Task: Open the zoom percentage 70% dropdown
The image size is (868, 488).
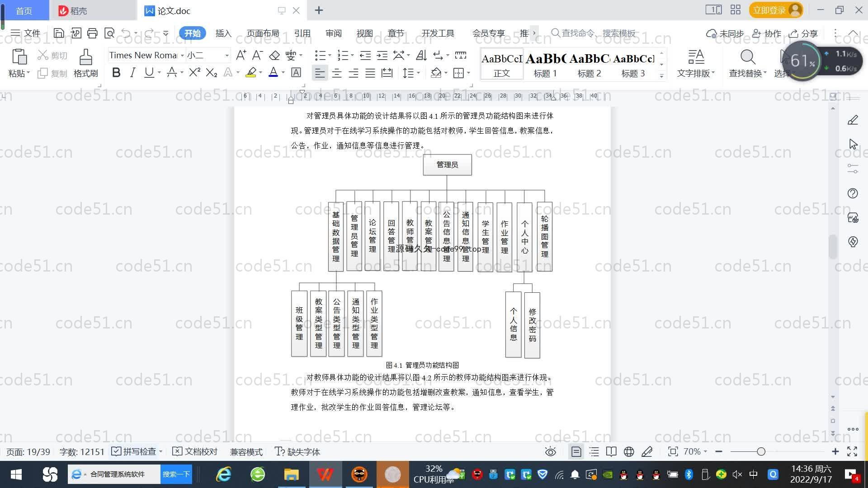Action: (x=695, y=452)
